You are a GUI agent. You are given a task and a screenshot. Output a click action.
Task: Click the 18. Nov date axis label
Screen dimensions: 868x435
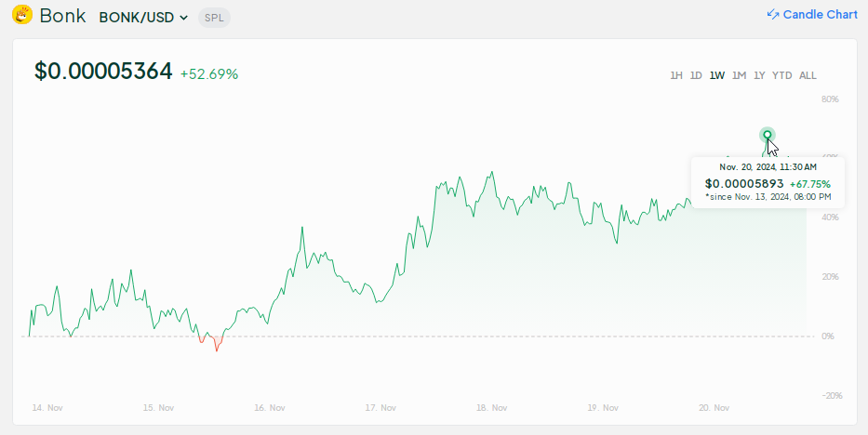pos(491,408)
